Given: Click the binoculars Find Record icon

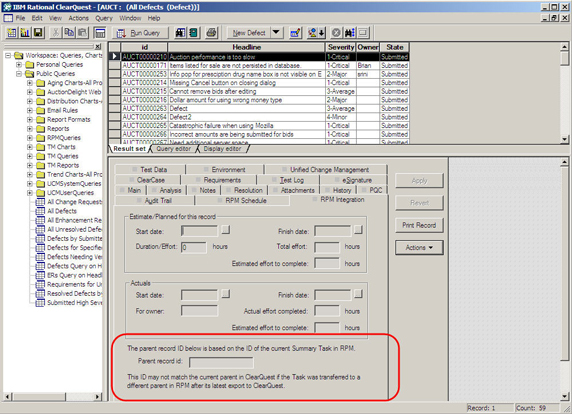Looking at the screenshot, I should coord(180,33).
